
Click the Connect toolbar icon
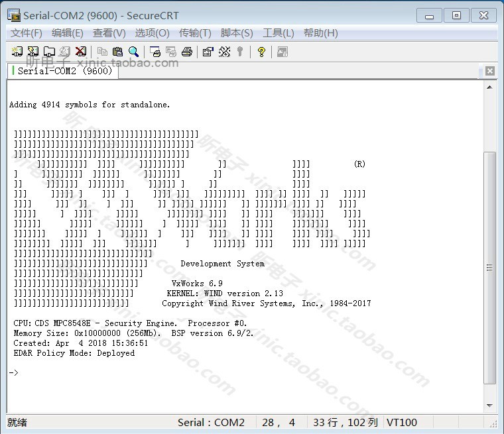click(x=17, y=52)
